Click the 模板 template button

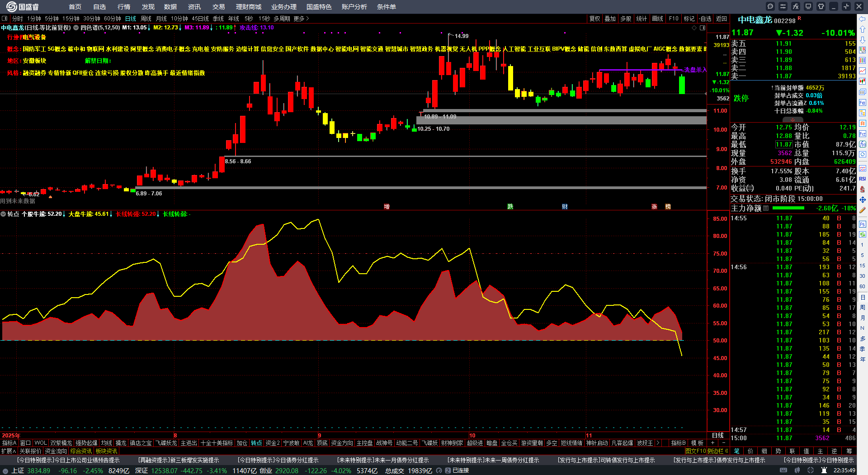pyautogui.click(x=697, y=443)
